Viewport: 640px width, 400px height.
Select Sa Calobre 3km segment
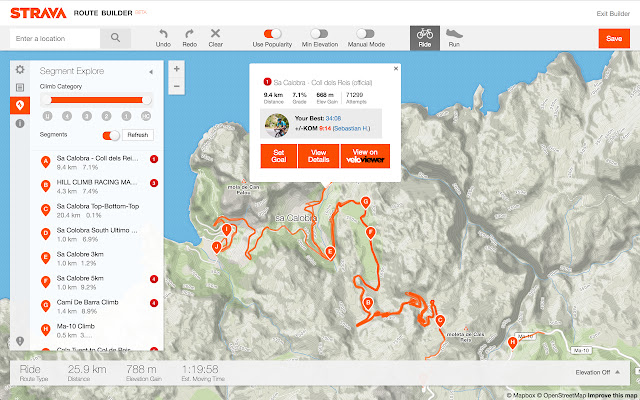(x=98, y=258)
